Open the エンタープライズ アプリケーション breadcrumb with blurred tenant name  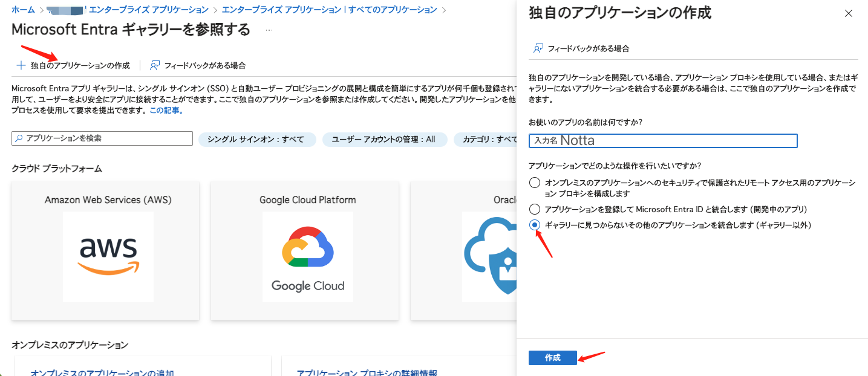pyautogui.click(x=128, y=10)
